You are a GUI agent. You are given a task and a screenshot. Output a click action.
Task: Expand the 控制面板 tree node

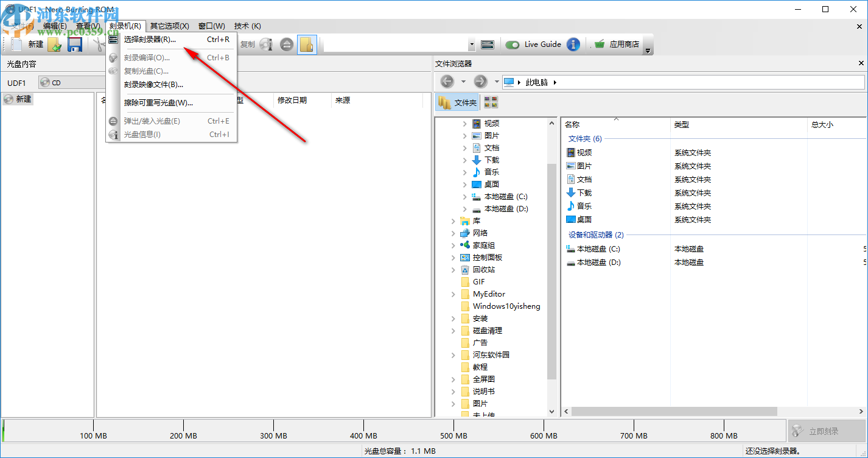[x=453, y=258]
